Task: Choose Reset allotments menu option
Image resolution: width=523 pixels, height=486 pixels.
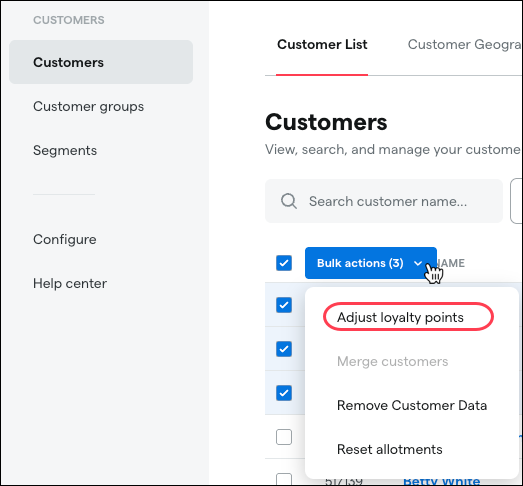Action: tap(390, 449)
